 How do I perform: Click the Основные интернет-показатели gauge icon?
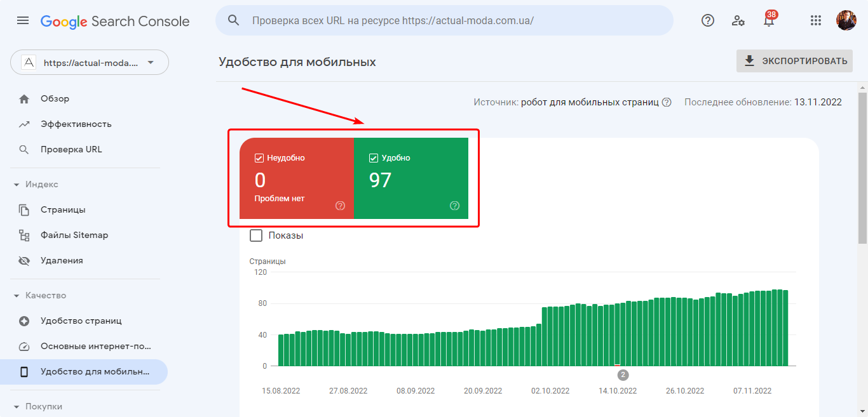tap(24, 347)
